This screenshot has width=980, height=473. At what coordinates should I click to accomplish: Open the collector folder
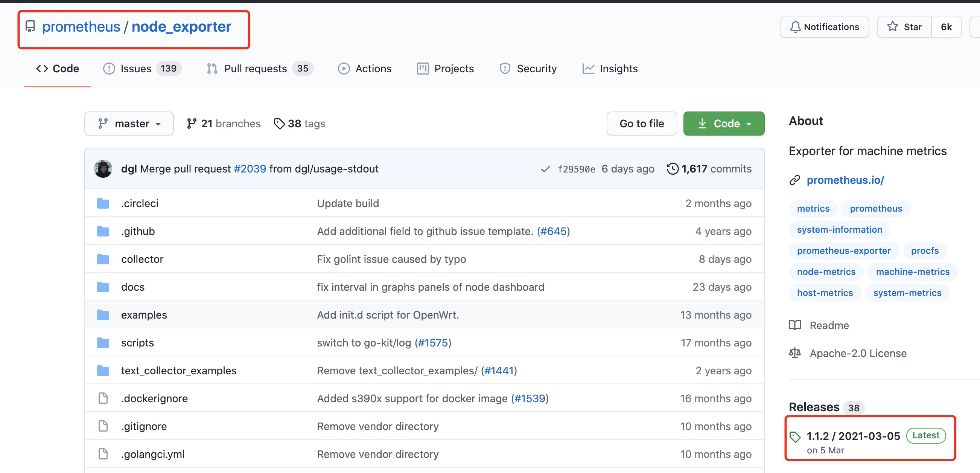click(x=142, y=259)
